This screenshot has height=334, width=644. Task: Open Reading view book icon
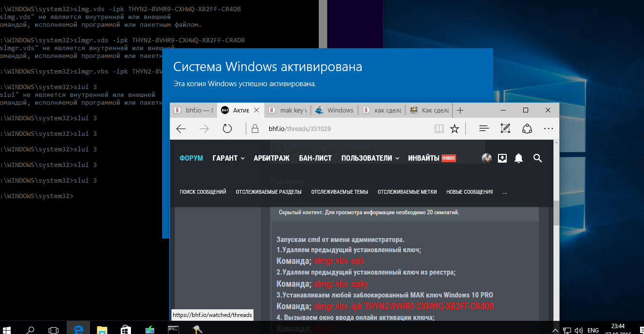[x=439, y=129]
